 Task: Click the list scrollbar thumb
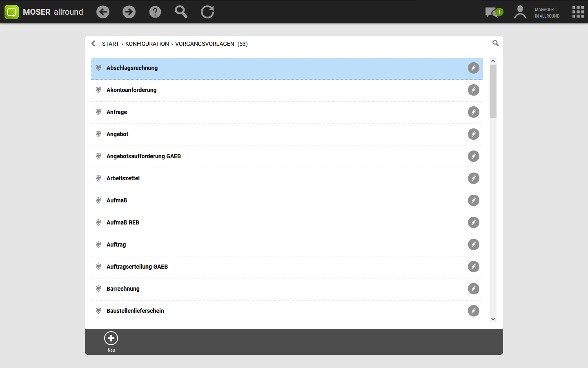(x=493, y=91)
